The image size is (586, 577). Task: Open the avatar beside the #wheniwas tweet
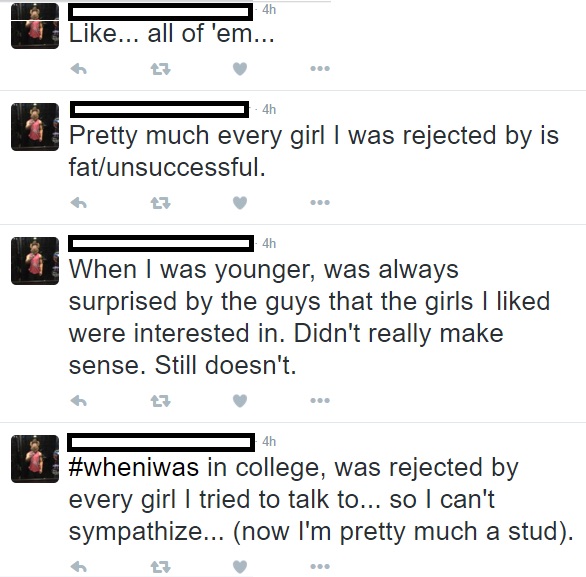tap(35, 459)
